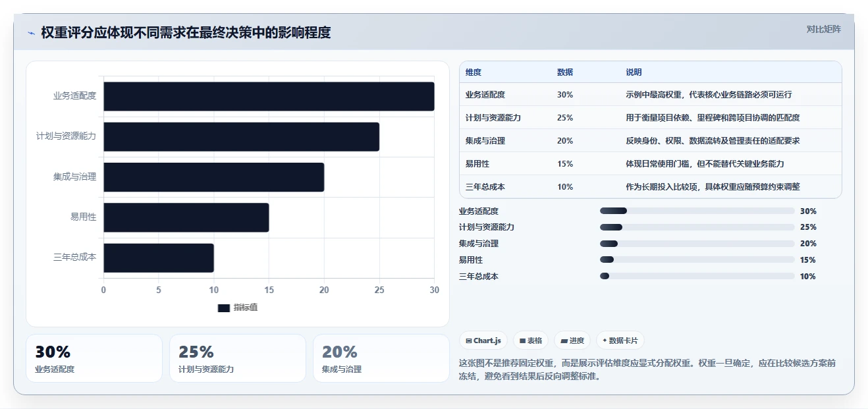This screenshot has height=409, width=868.
Task: Click description 示例中最高权重，代表核心业务链路必须可运行
Action: click(x=709, y=95)
